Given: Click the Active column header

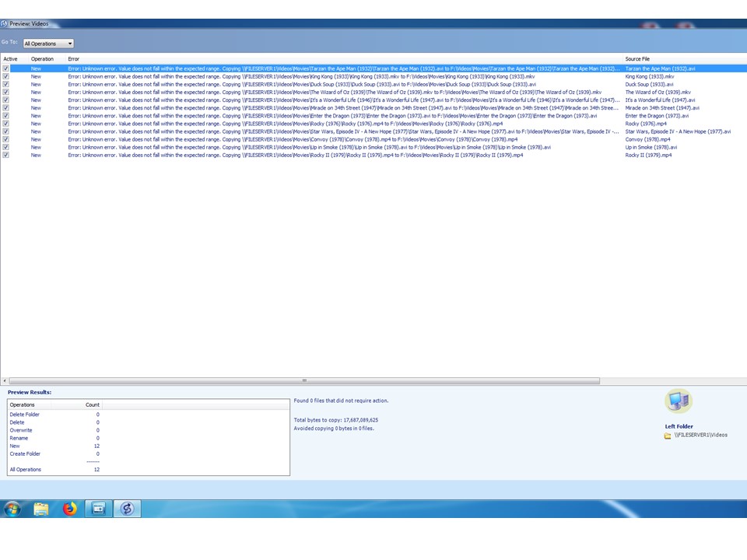Looking at the screenshot, I should [x=10, y=59].
